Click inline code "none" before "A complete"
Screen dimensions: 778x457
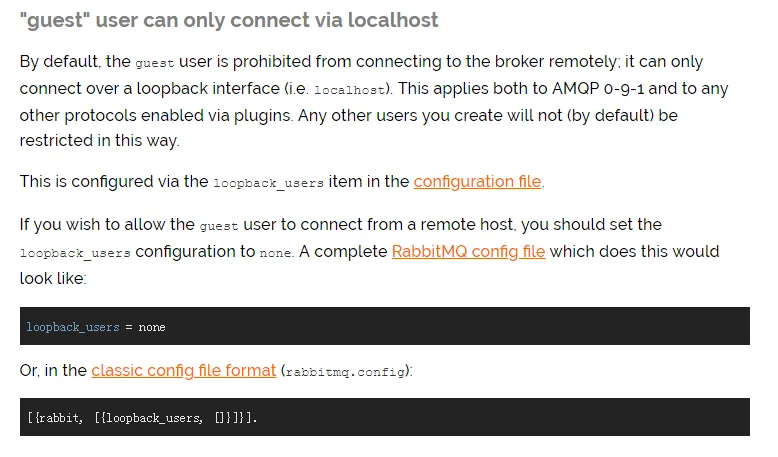276,253
